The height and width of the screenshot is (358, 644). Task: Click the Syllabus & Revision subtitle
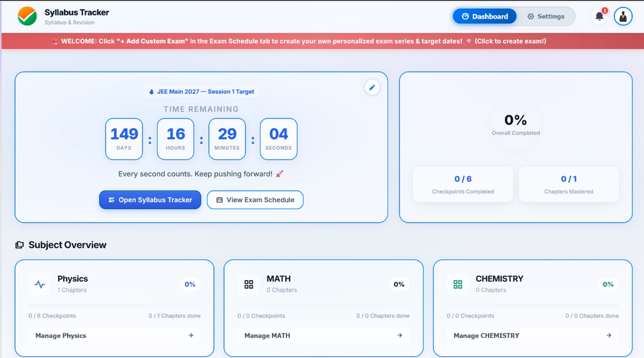(70, 23)
